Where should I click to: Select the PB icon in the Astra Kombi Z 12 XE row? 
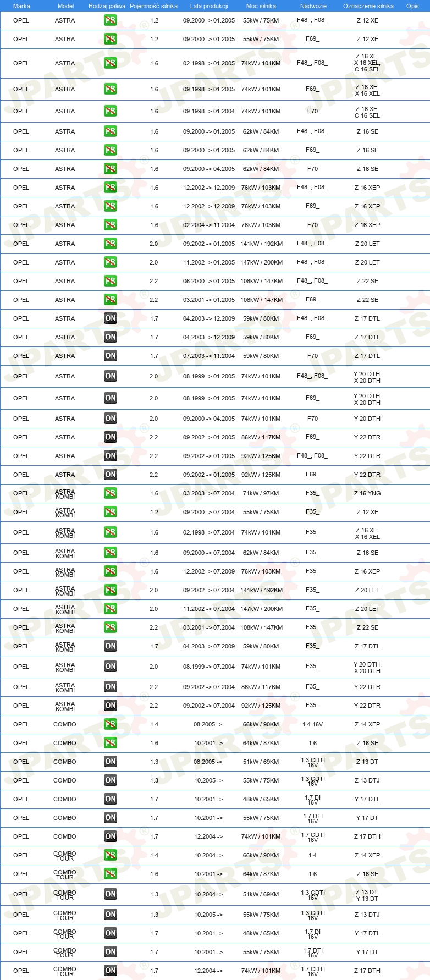point(111,512)
